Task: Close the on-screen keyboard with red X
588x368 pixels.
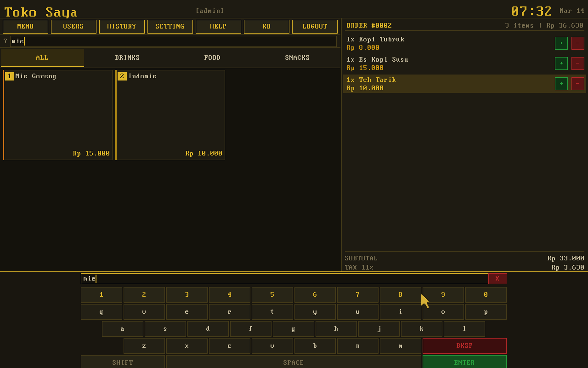Action: pyautogui.click(x=497, y=279)
